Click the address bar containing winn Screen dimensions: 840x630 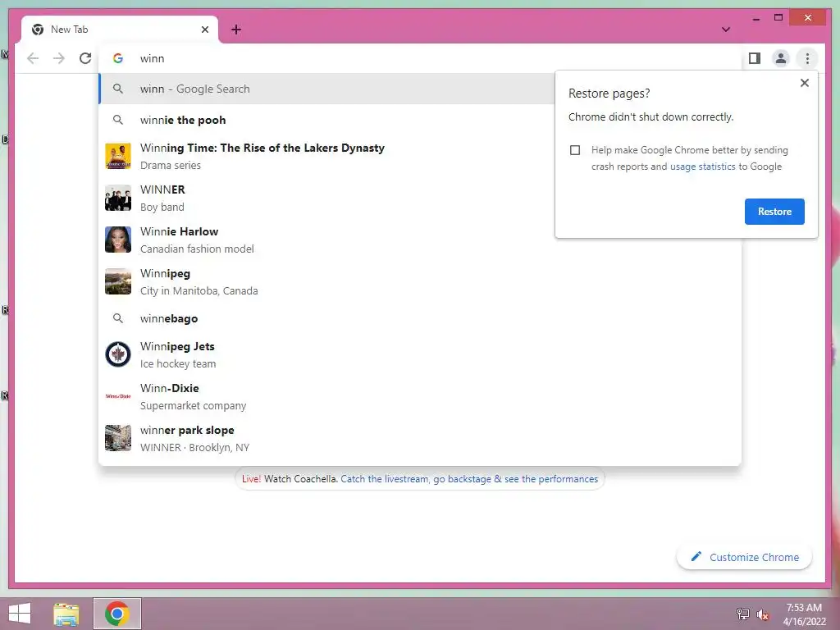click(421, 58)
